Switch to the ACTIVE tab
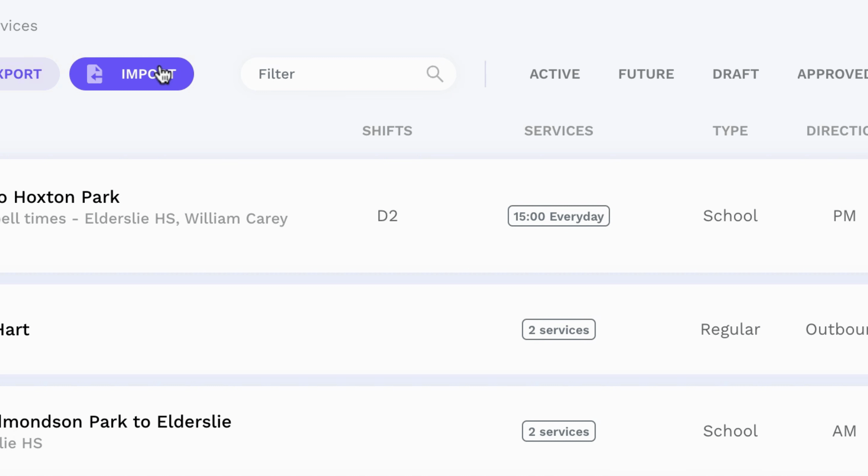Image resolution: width=868 pixels, height=476 pixels. 555,74
